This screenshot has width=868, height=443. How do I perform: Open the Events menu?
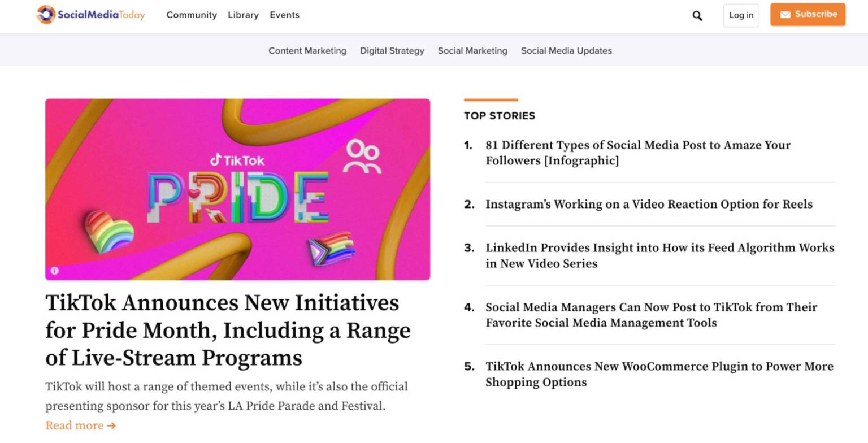(284, 15)
